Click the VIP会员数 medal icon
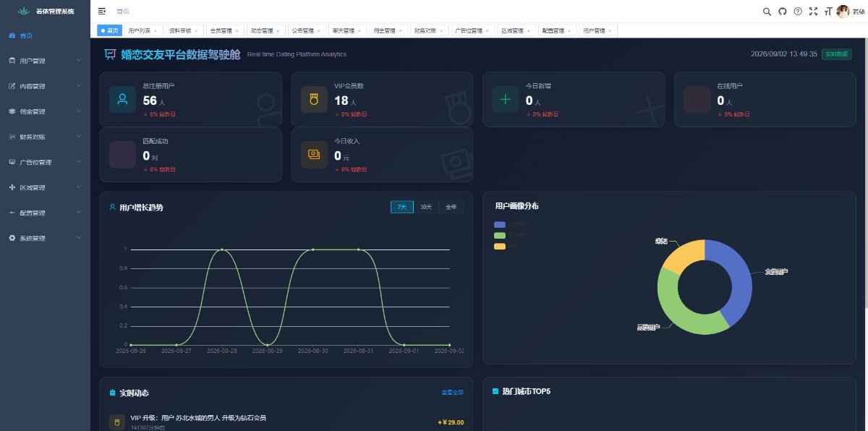Image resolution: width=868 pixels, height=431 pixels. pyautogui.click(x=314, y=99)
